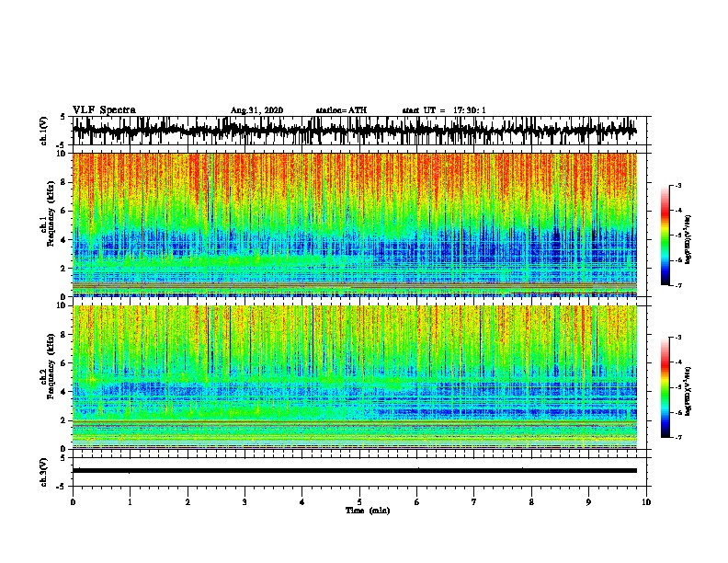Click the ch.2 color bar log PSD label
The width and height of the screenshot is (728, 563).
(x=688, y=392)
